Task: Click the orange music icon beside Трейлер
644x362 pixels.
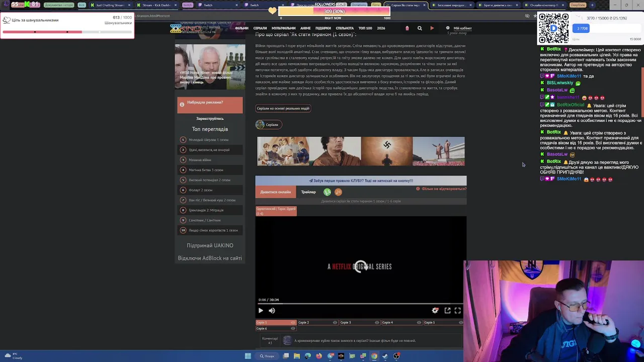Action: (338, 192)
